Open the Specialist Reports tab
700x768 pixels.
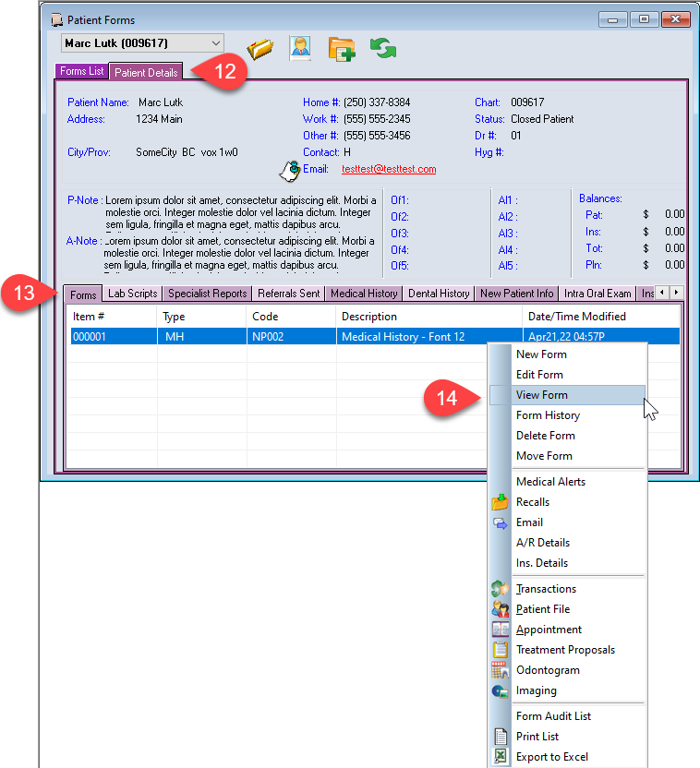pyautogui.click(x=207, y=294)
